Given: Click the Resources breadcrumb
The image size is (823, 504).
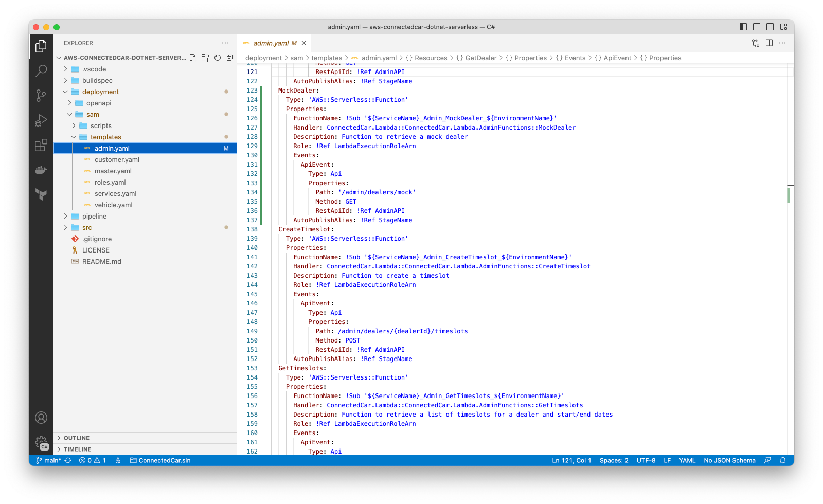Looking at the screenshot, I should point(426,58).
